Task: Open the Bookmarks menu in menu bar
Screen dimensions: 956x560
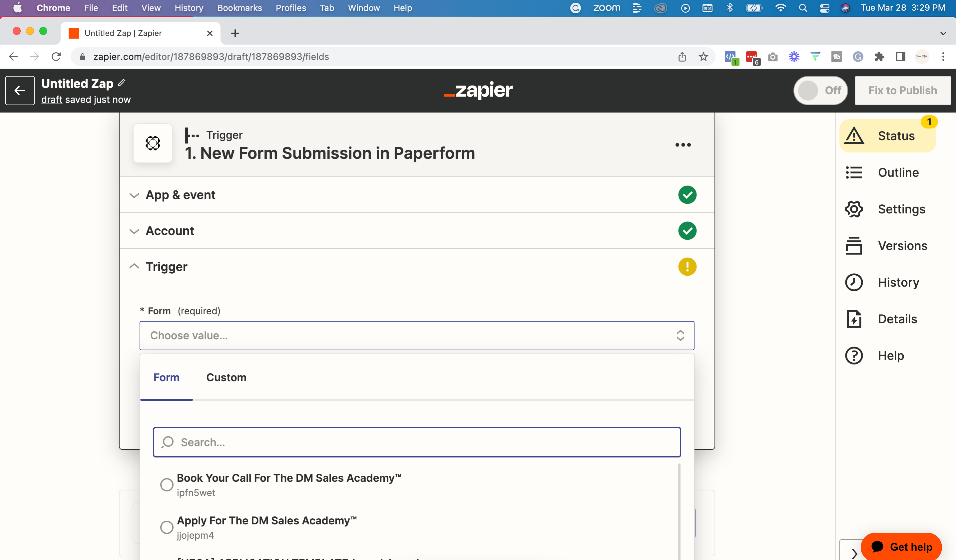Action: pyautogui.click(x=239, y=8)
